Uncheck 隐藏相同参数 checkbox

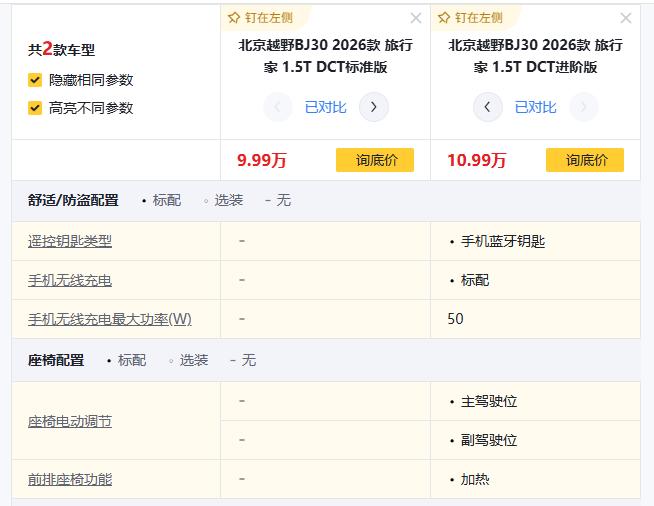click(x=35, y=80)
